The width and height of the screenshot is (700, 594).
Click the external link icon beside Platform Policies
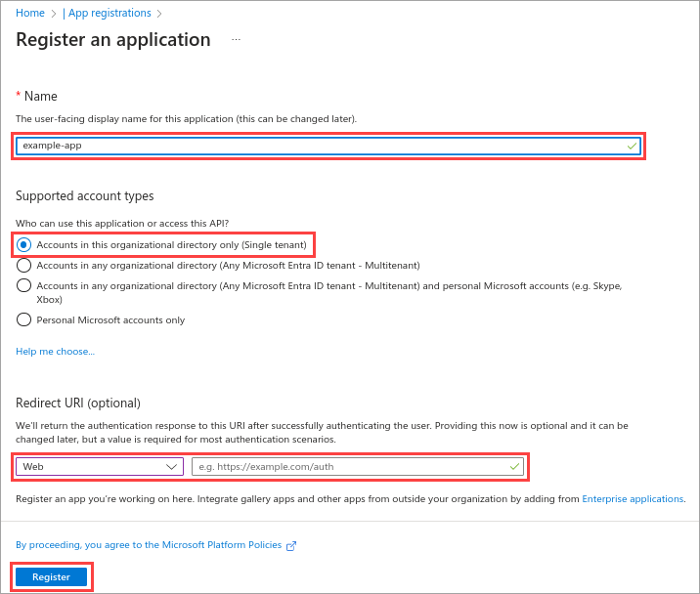[x=291, y=546]
